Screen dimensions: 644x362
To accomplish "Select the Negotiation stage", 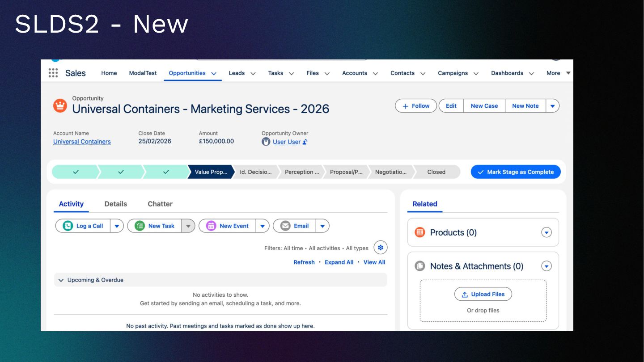I will tap(391, 172).
